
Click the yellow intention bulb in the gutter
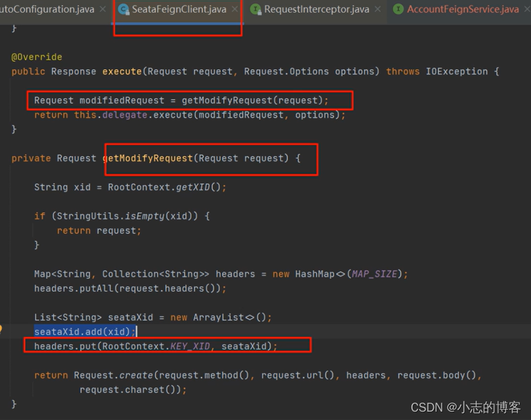tap(1, 329)
